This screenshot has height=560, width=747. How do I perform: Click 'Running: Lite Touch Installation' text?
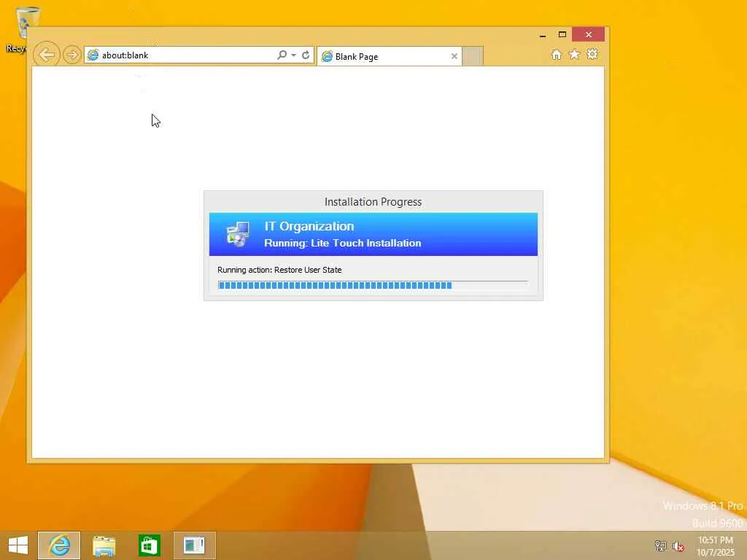(343, 243)
